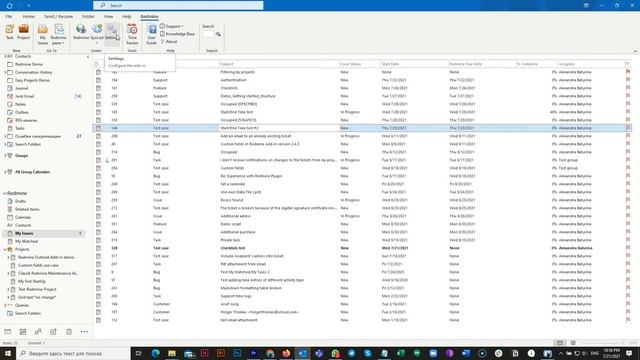This screenshot has height=360, width=640.
Task: Expand the Conversation History folder
Action: [5, 72]
